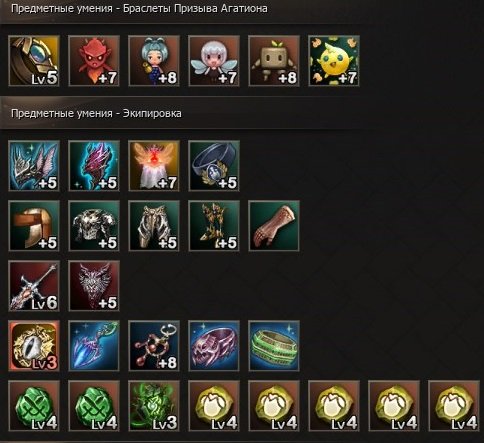The width and height of the screenshot is (484, 443).
Task: Click the green striped ring icon
Action: tap(274, 346)
